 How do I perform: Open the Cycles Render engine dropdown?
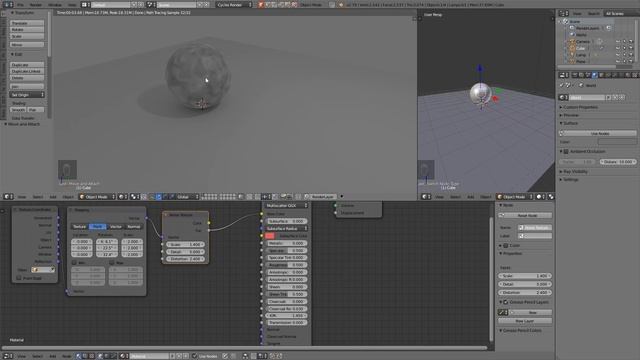point(234,4)
